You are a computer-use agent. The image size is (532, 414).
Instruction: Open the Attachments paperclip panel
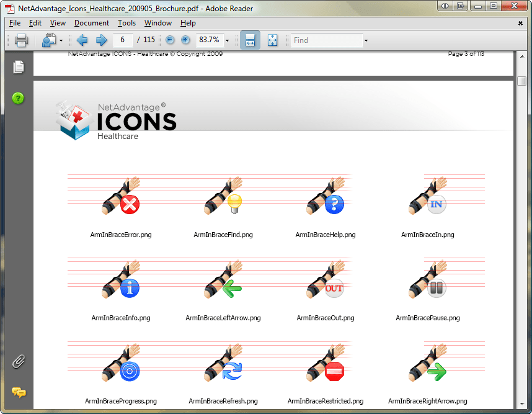19,361
